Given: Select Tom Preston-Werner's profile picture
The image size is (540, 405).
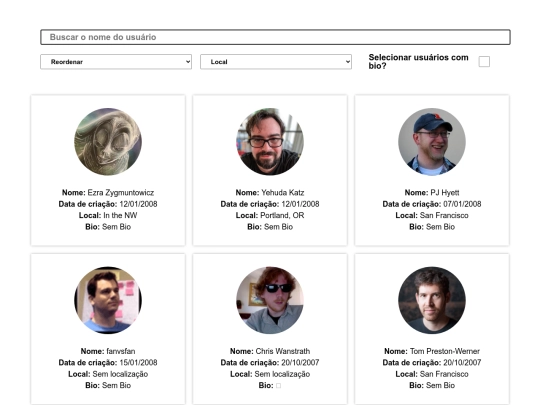Looking at the screenshot, I should [x=432, y=300].
